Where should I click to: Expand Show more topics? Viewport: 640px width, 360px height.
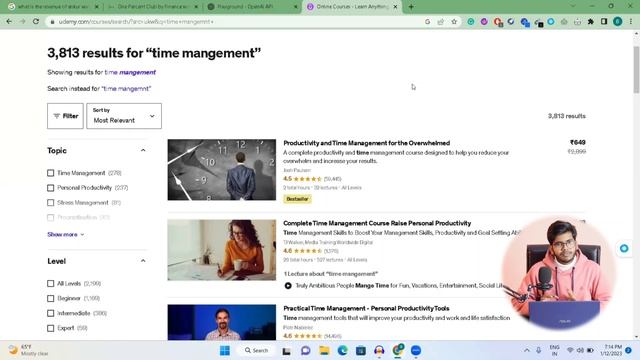coord(65,234)
